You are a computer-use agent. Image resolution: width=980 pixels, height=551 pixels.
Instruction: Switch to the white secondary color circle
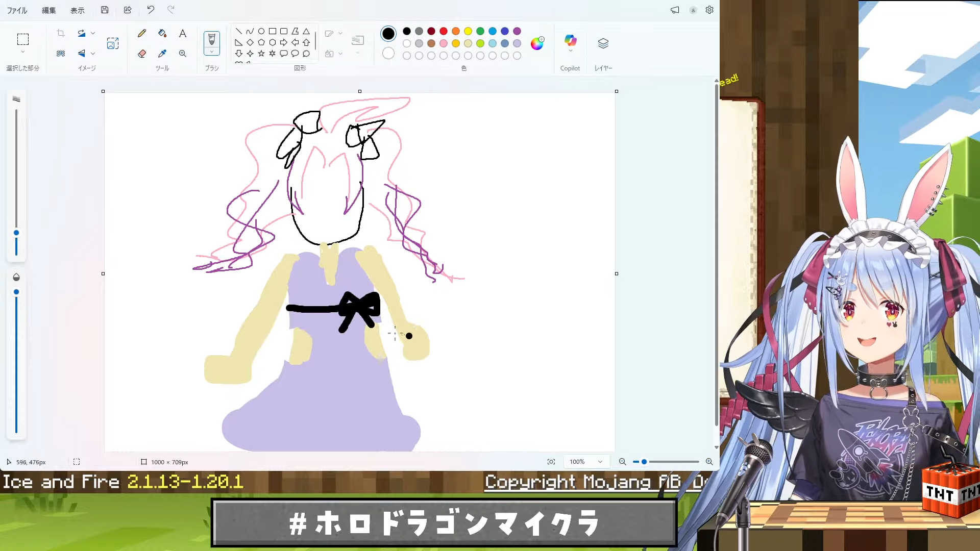(388, 54)
